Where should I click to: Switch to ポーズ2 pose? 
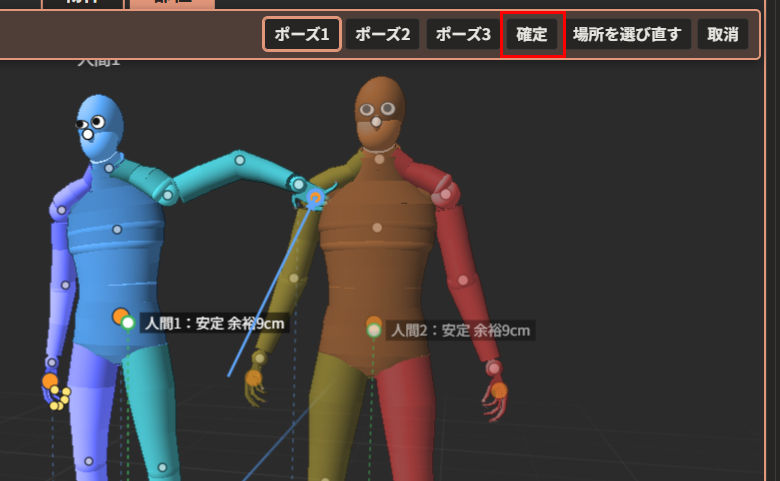pos(383,34)
